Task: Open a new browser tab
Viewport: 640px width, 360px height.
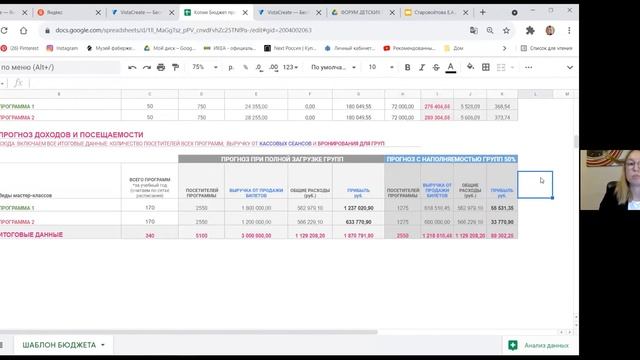Action: pyautogui.click(x=482, y=12)
